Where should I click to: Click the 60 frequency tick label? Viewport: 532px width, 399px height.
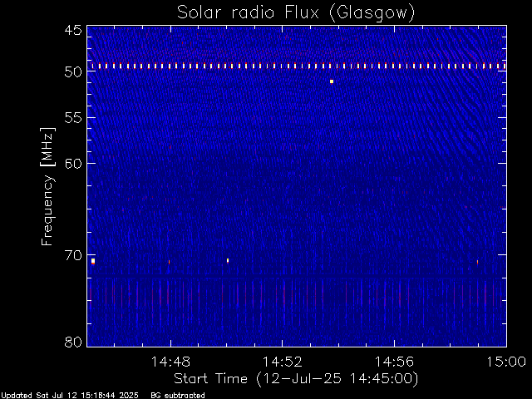tap(73, 163)
